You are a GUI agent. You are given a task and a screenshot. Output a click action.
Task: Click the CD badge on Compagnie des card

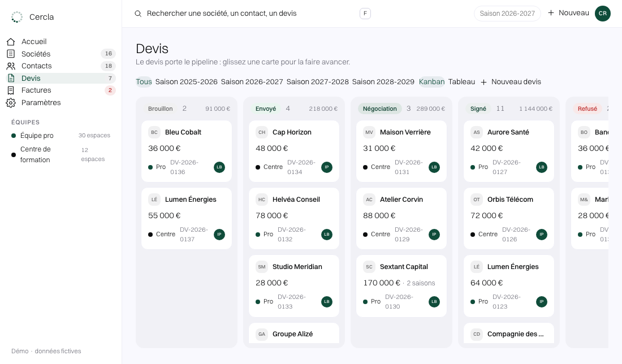point(477,334)
